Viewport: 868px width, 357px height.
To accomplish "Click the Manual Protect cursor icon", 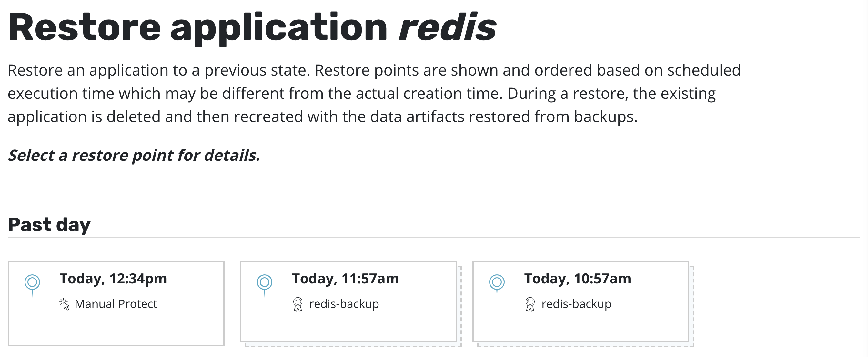I will point(64,304).
